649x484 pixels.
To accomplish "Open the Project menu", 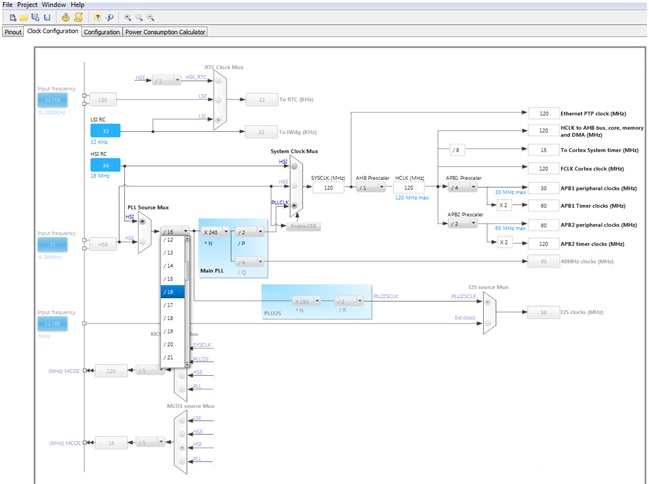I will [x=28, y=5].
